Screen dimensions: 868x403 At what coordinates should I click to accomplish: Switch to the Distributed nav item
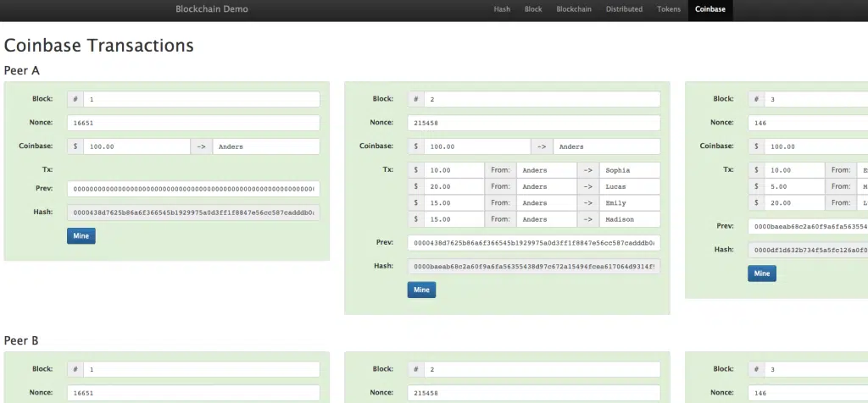click(624, 9)
